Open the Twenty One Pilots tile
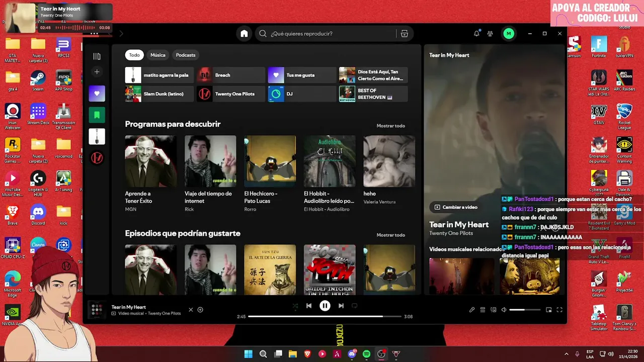The image size is (644, 362). [230, 94]
